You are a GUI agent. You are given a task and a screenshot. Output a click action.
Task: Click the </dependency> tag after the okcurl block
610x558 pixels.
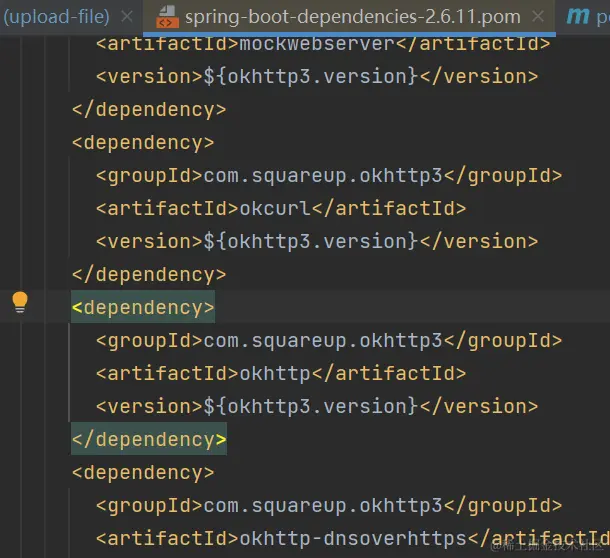[149, 275]
